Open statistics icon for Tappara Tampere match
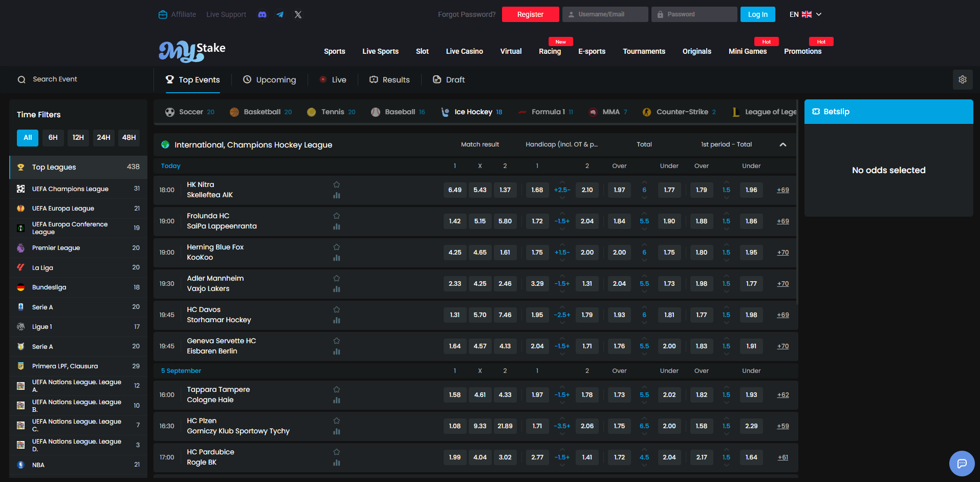This screenshot has height=482, width=980. [x=336, y=400]
